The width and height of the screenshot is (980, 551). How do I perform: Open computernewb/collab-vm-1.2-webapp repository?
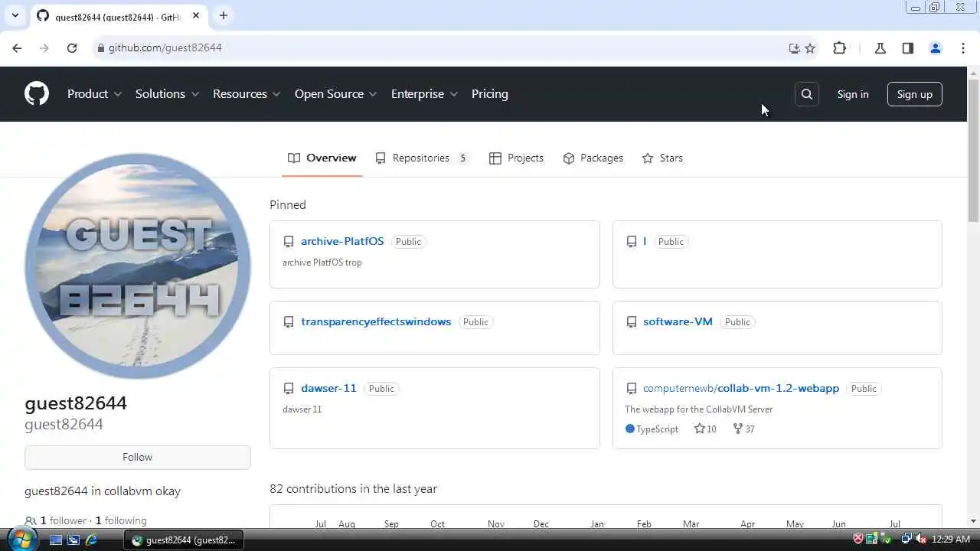741,388
